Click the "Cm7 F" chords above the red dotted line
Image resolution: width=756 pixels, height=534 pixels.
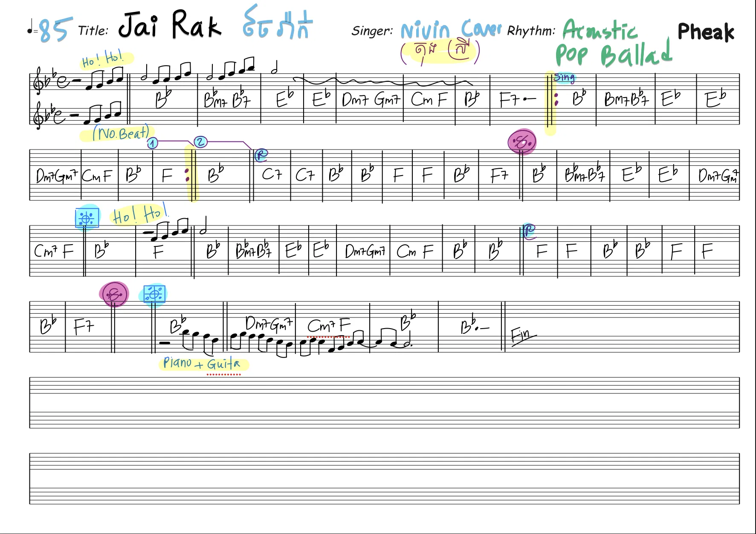click(x=329, y=326)
